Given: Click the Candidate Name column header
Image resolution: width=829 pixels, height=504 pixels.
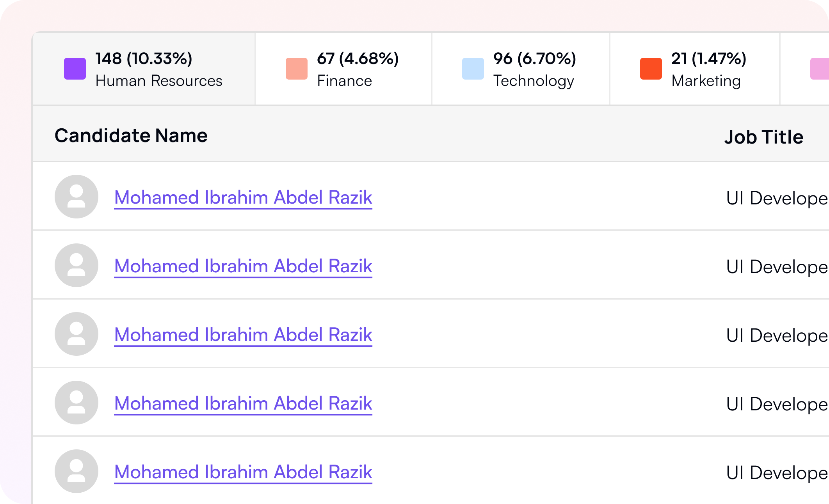Looking at the screenshot, I should tap(131, 136).
